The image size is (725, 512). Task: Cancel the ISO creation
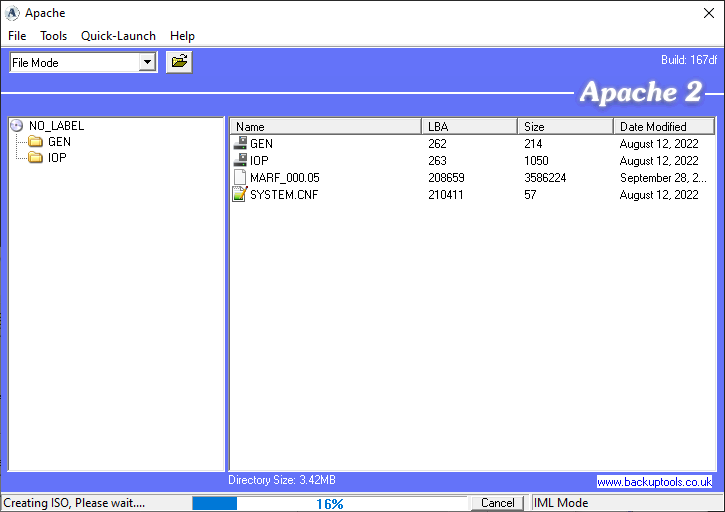[497, 503]
